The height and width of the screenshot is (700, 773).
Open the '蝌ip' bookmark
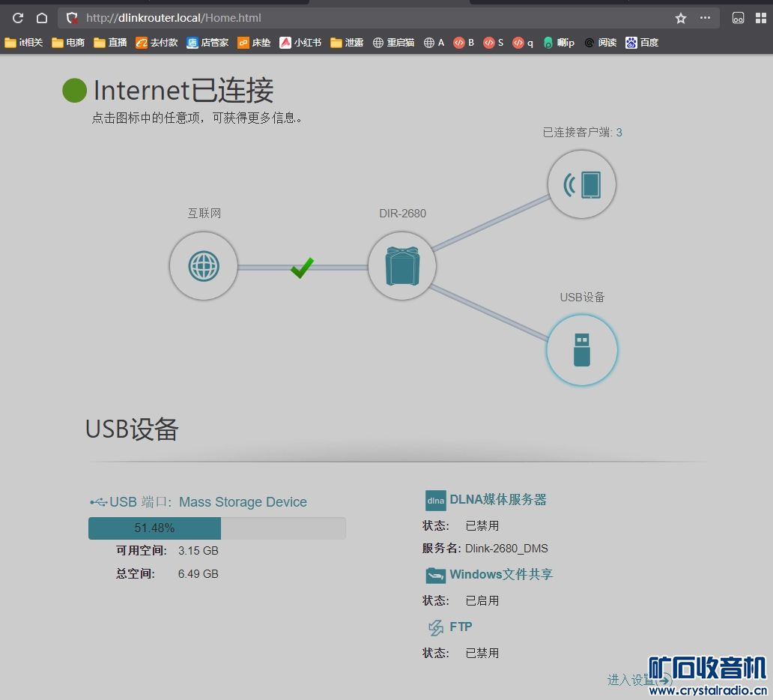point(559,43)
